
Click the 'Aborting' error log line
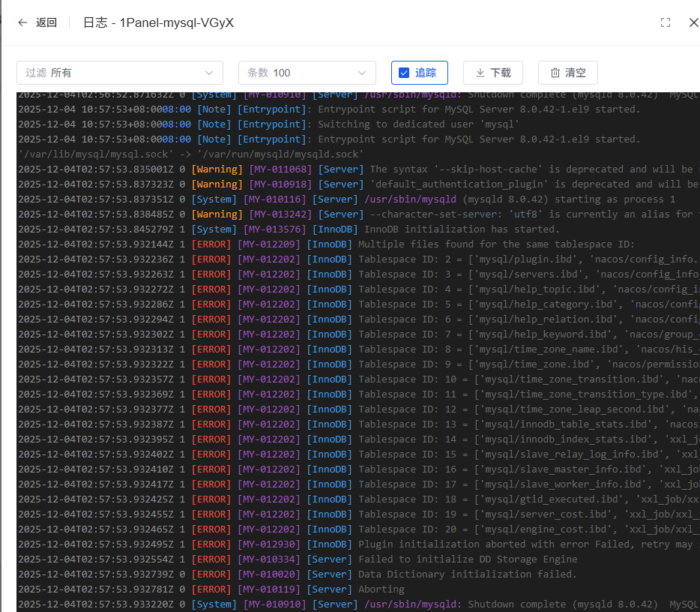coord(381,589)
